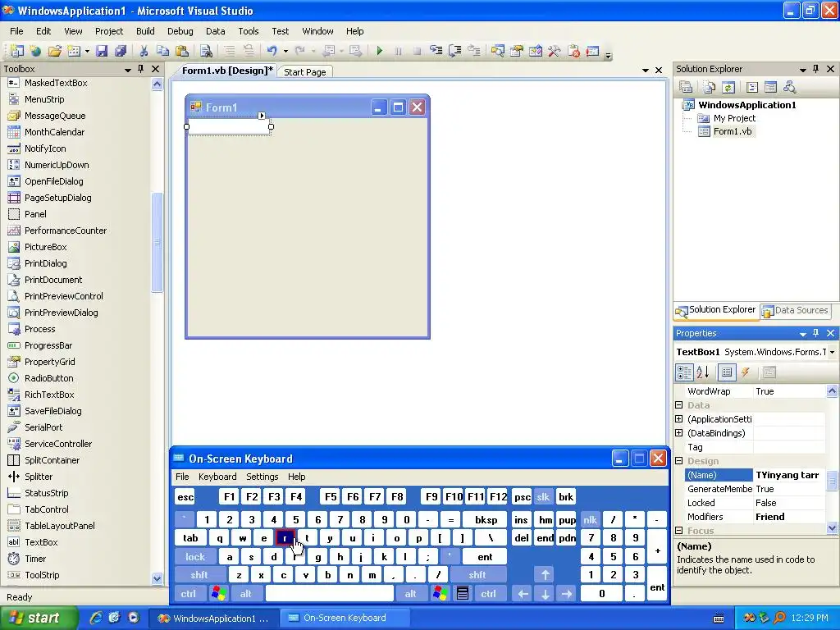Screen dimensions: 840x630
Task: Toggle auto-hide pin on Toolbox panel
Action: tap(141, 69)
